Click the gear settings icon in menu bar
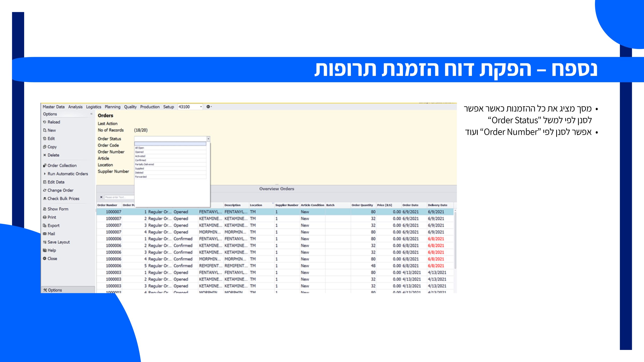 coord(208,107)
